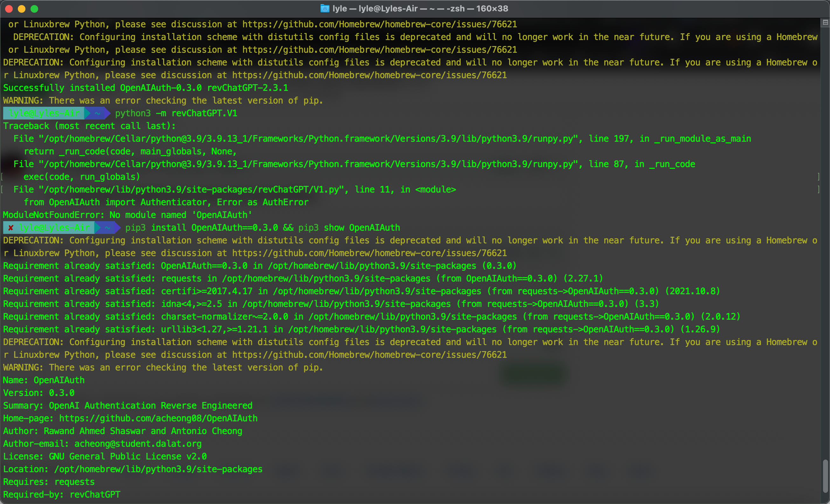Select the python3 -m revChatGPT.V1 command text

(176, 113)
